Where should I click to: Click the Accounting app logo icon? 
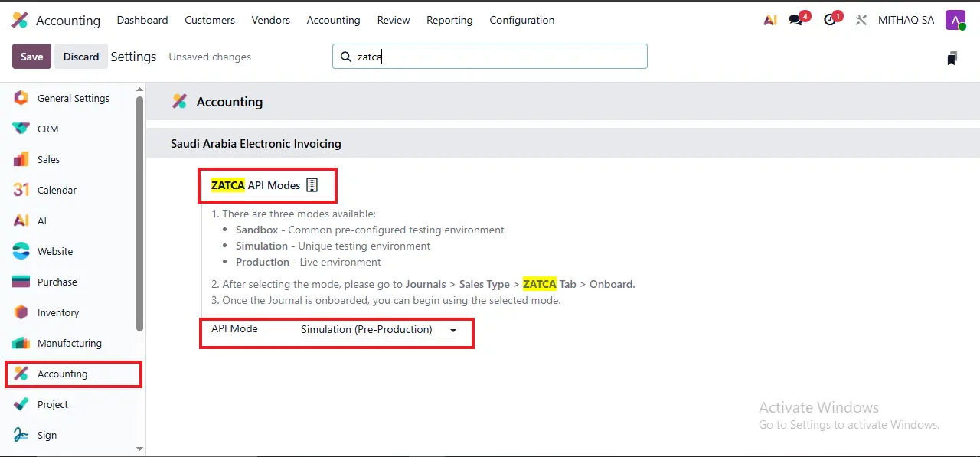point(20,20)
